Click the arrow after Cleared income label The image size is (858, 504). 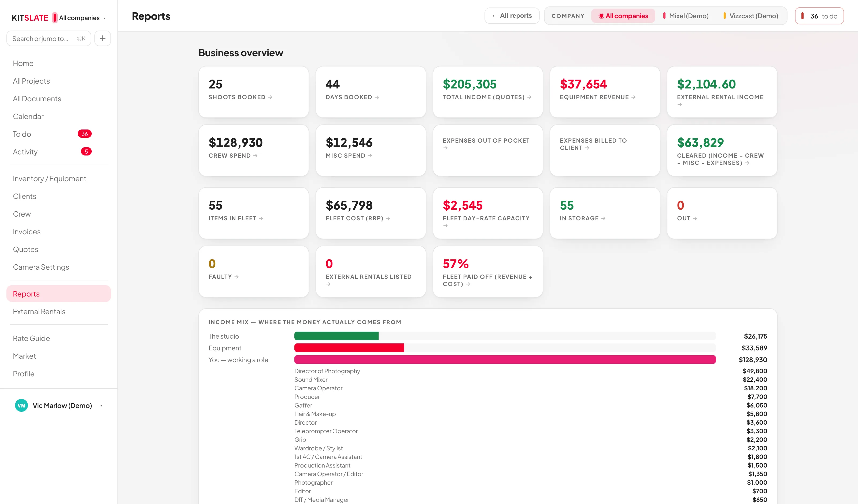pos(747,163)
